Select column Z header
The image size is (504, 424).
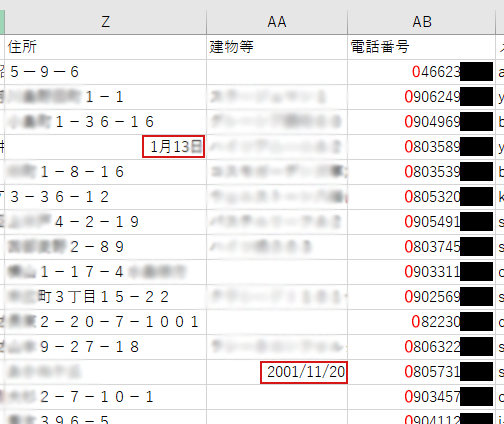pyautogui.click(x=106, y=22)
